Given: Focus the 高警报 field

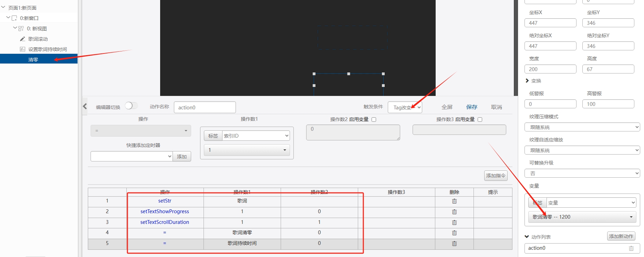Looking at the screenshot, I should pyautogui.click(x=608, y=104).
